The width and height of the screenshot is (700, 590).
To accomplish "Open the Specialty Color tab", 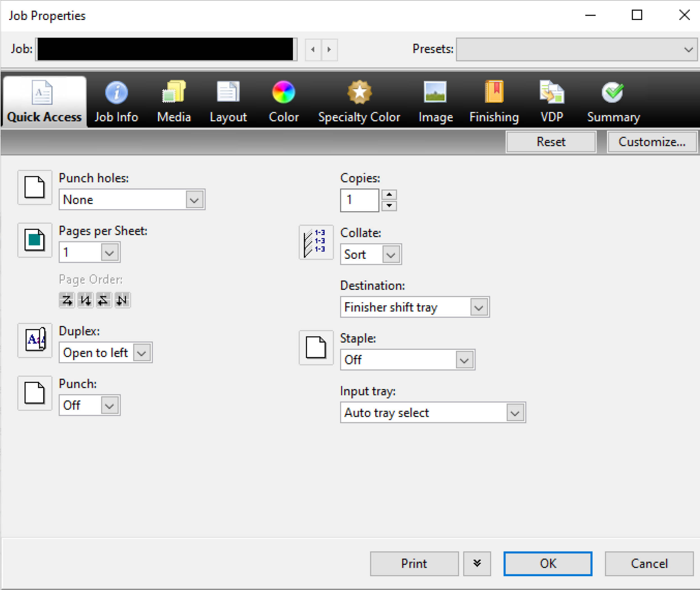I will click(x=359, y=102).
